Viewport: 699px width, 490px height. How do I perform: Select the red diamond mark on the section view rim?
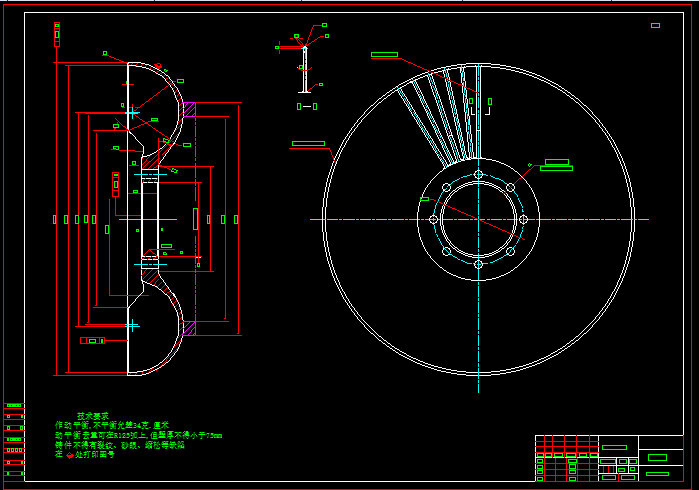(x=158, y=66)
